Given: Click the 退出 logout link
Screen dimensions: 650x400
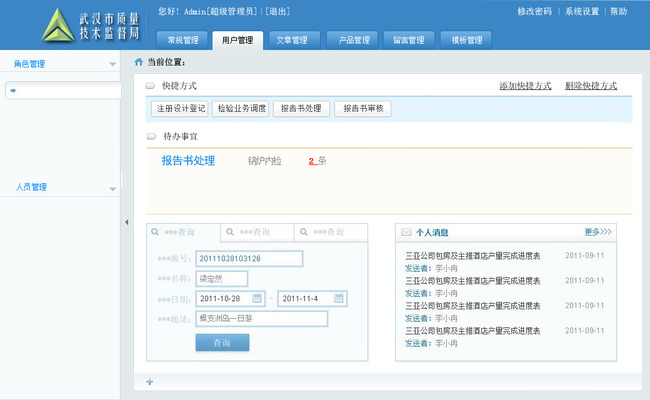Looking at the screenshot, I should pyautogui.click(x=277, y=12).
